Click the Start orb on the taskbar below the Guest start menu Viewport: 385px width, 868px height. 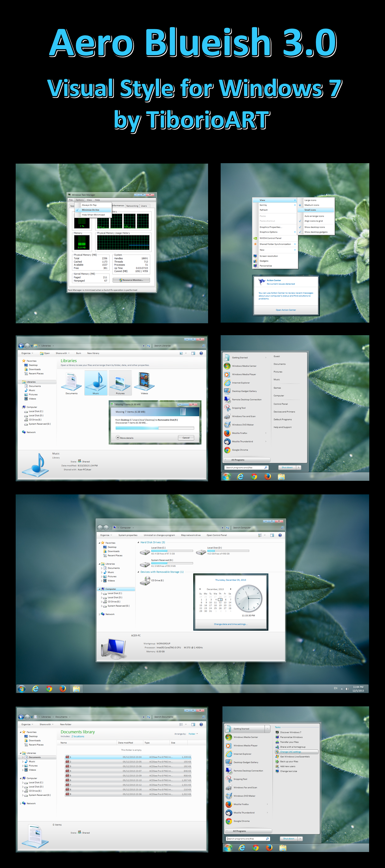pyautogui.click(x=227, y=477)
